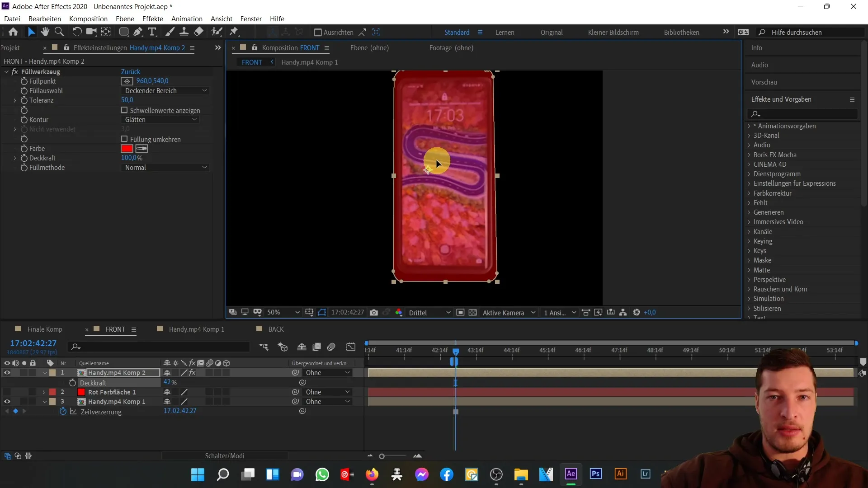
Task: Switch to Finale Komp timeline tab
Action: [x=45, y=329]
